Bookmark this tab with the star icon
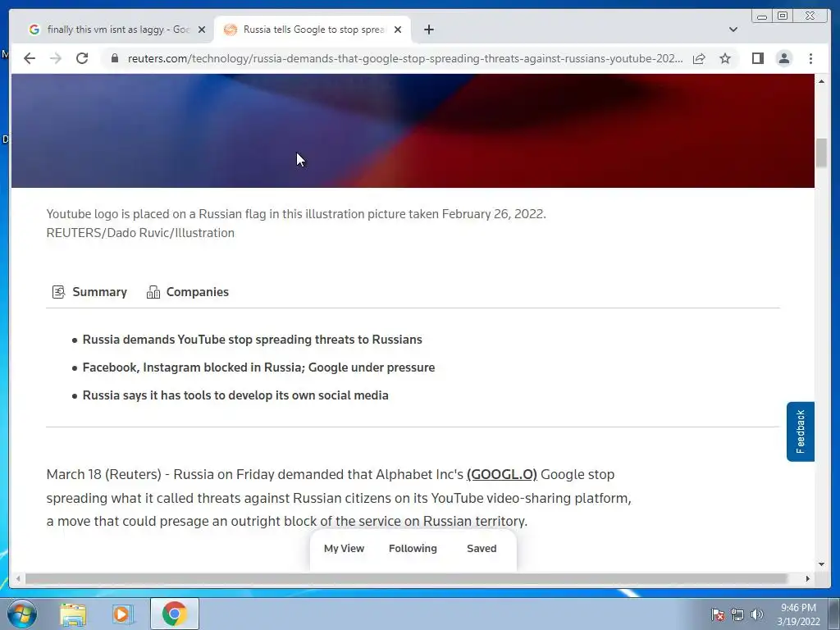Viewport: 840px width, 630px height. (725, 58)
